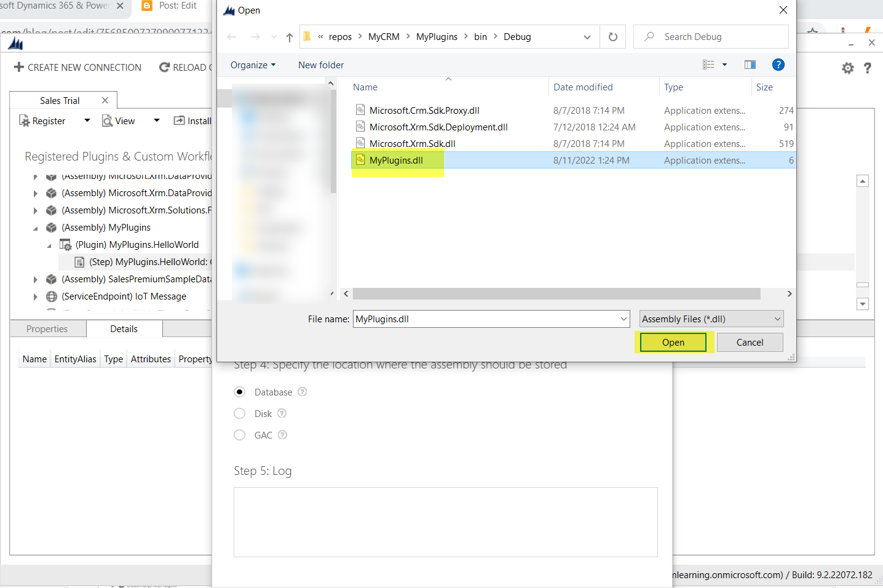Sort by Date modified column header
Screen dimensions: 883x588
point(583,87)
